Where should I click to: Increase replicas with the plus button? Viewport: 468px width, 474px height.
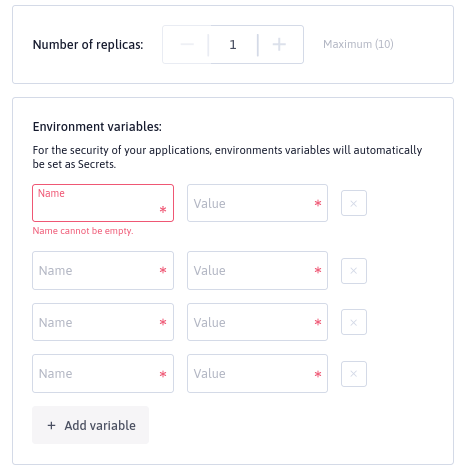point(279,44)
